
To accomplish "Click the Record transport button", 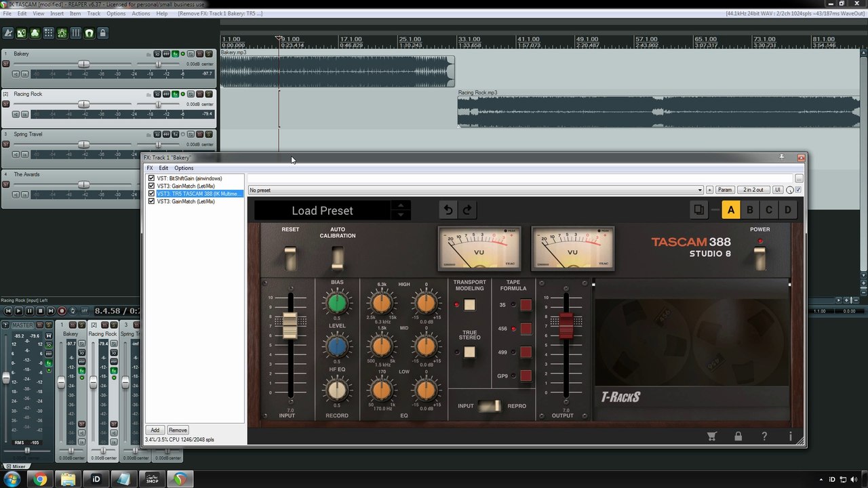I will (62, 310).
